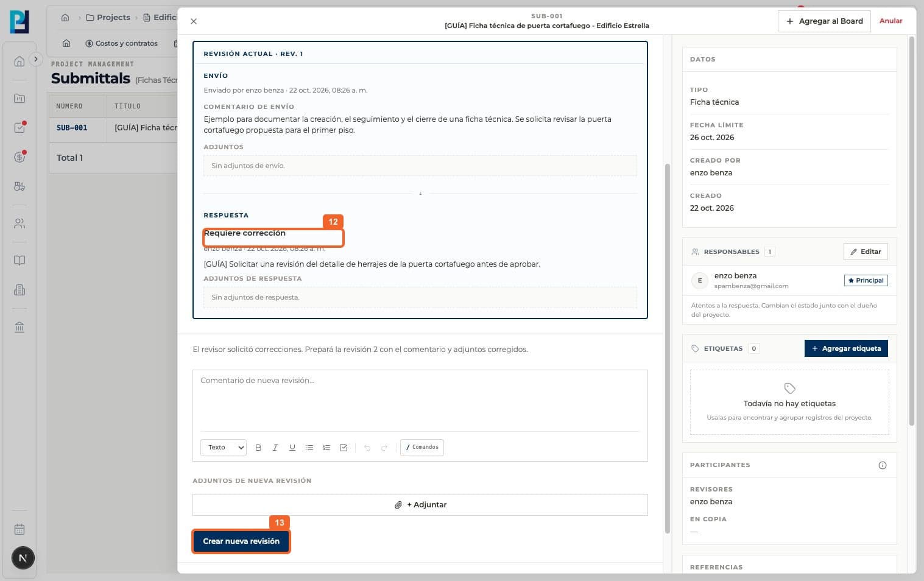
Task: Click the home icon tab below breadcrumb
Action: click(66, 43)
